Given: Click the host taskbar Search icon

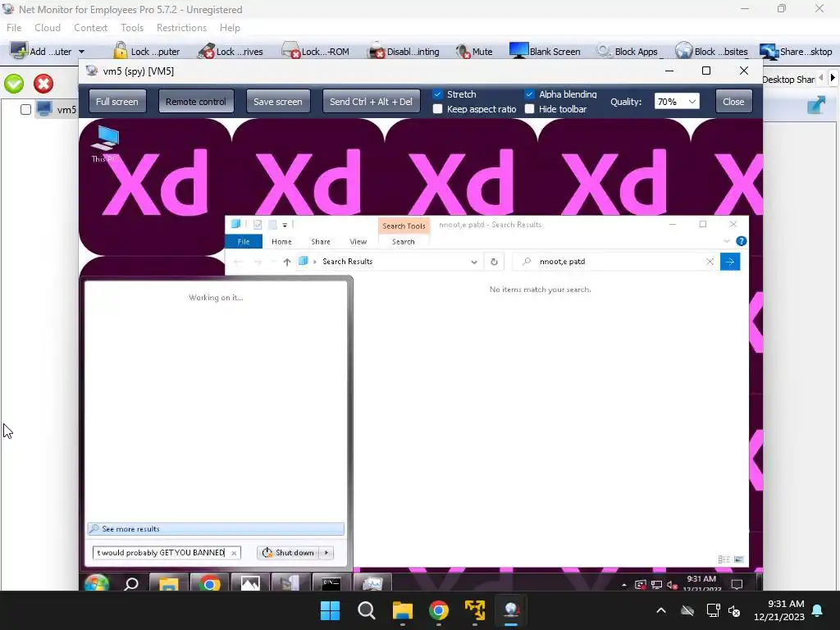Looking at the screenshot, I should pos(367,610).
